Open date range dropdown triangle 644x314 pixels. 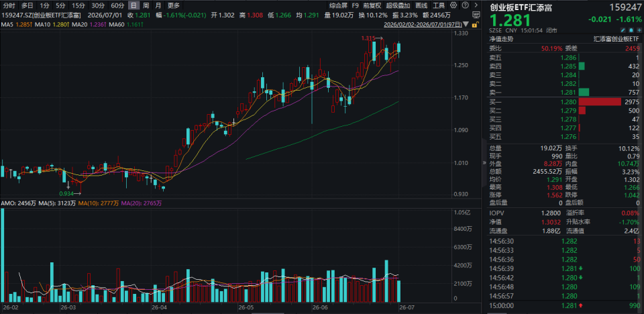466,24
